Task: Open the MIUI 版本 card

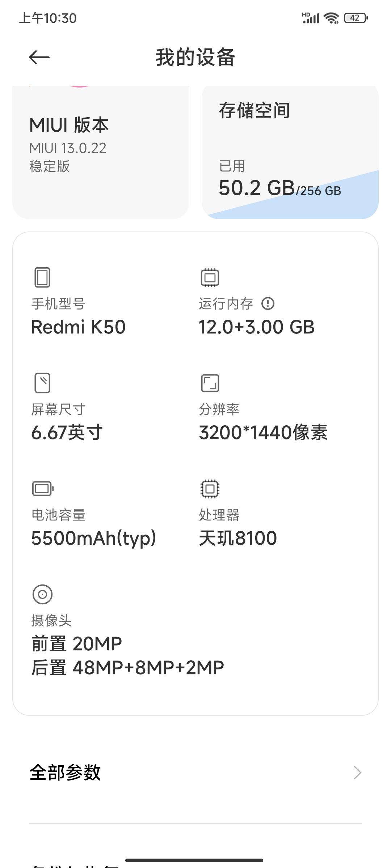Action: [x=101, y=152]
